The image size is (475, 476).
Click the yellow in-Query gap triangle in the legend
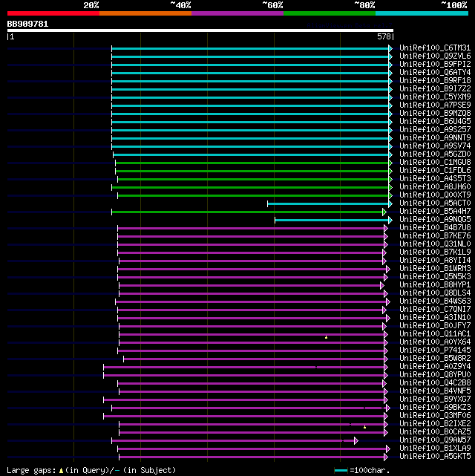point(61,471)
